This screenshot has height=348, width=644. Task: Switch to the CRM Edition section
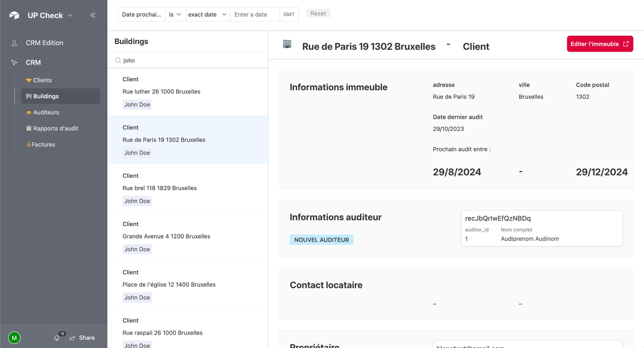pos(44,43)
